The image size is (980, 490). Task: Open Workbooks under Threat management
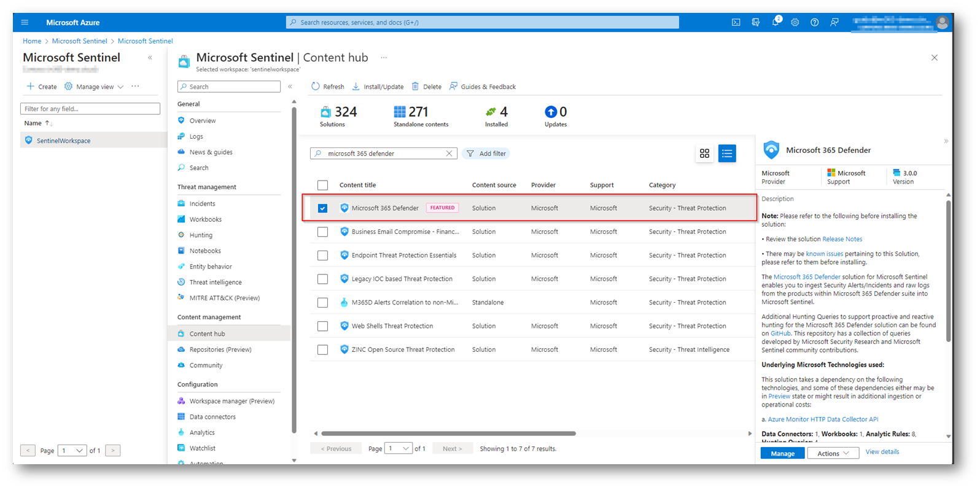(205, 219)
